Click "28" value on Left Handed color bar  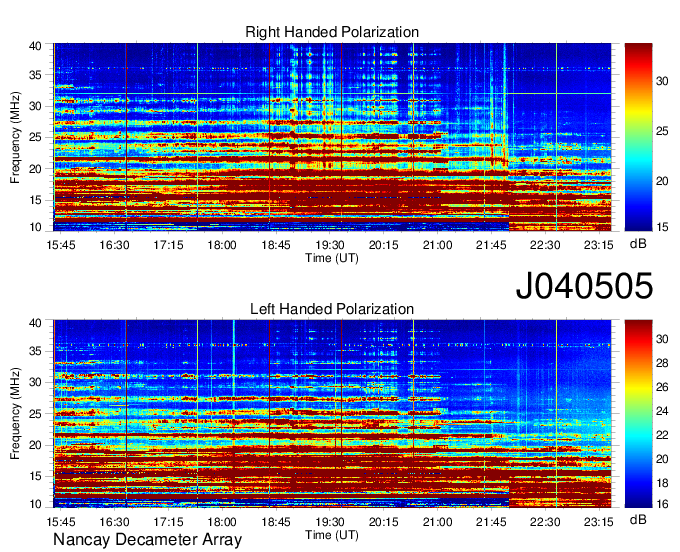point(662,363)
